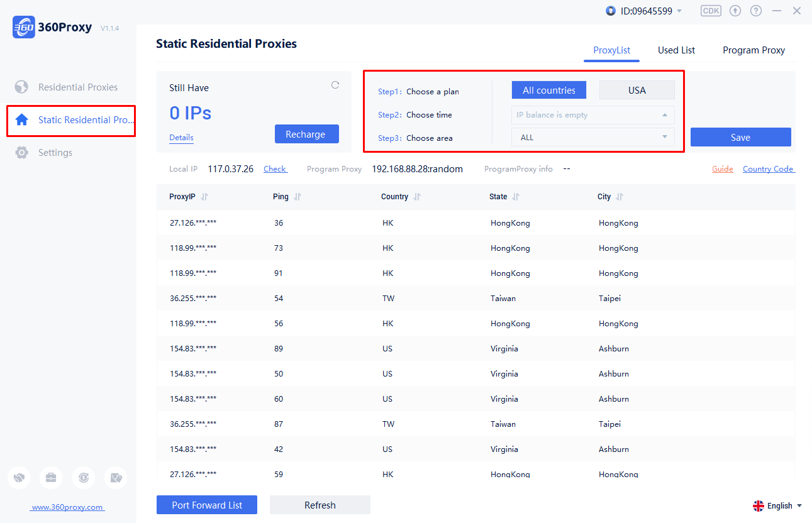Click the Country column header label

pyautogui.click(x=394, y=197)
